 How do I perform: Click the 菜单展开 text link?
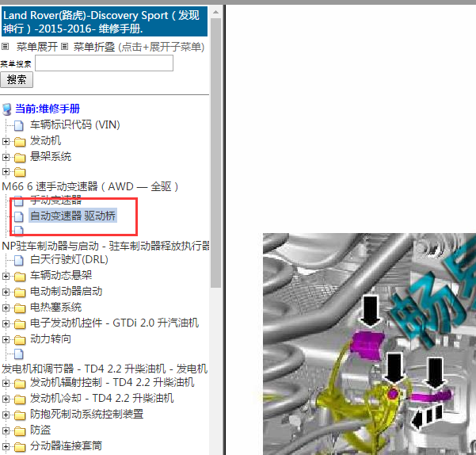(37, 47)
